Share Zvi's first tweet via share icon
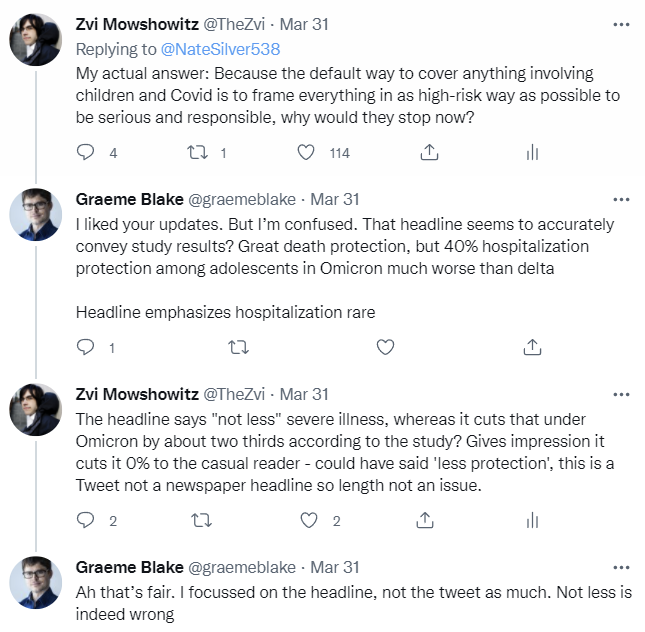The height and width of the screenshot is (632, 645). [428, 153]
